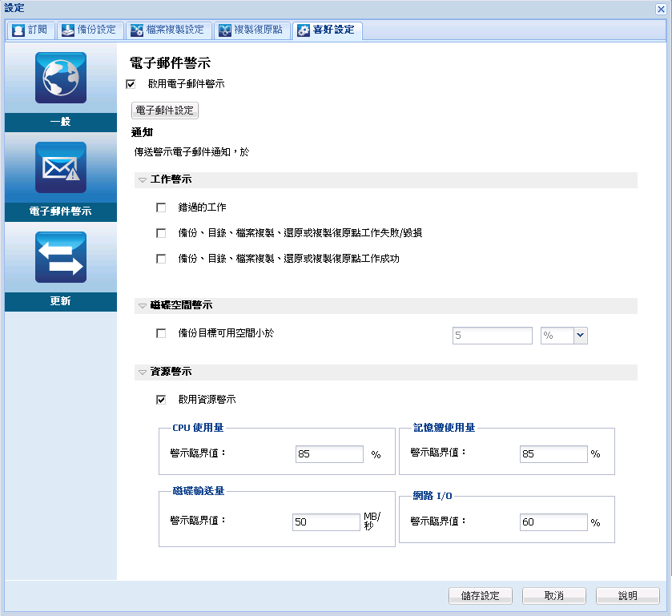Screen dimensions: 672x616
Task: Enable the 工作成功 alert checkbox
Action: click(x=161, y=259)
